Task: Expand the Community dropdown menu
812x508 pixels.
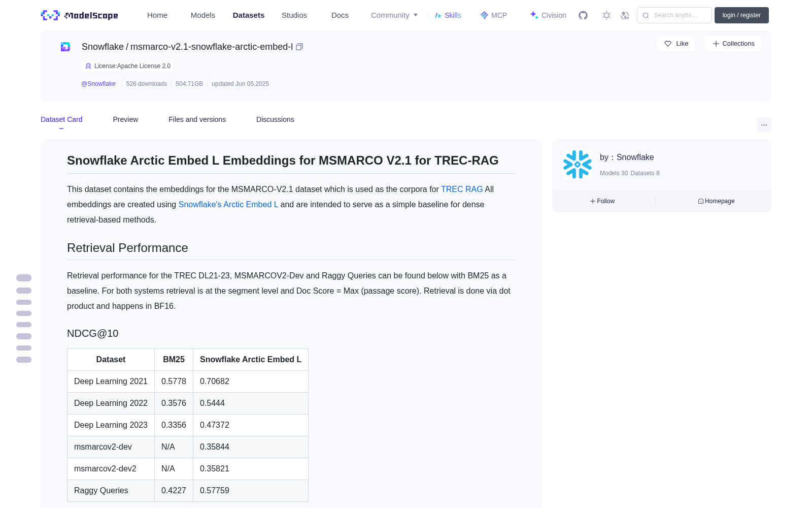Action: coord(394,15)
